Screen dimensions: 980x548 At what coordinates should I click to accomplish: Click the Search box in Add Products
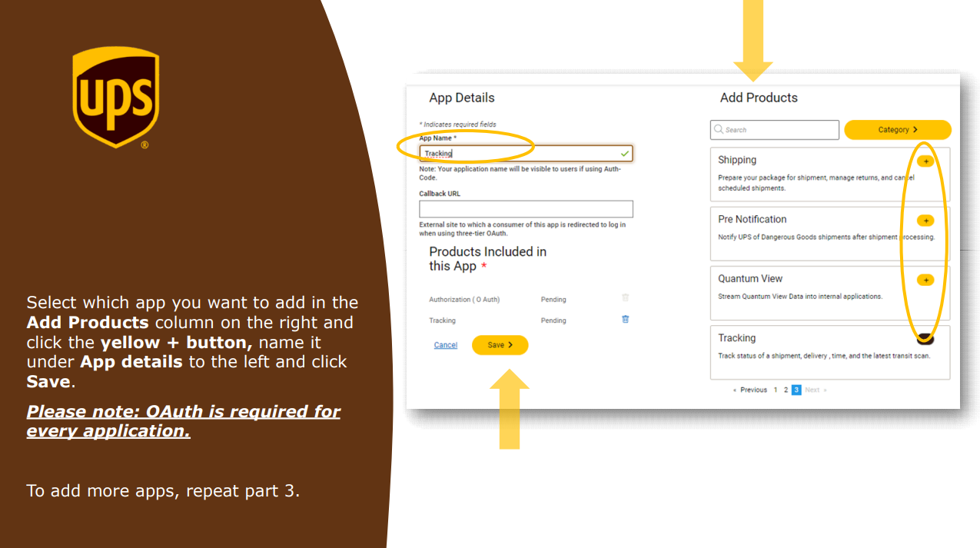pyautogui.click(x=775, y=130)
